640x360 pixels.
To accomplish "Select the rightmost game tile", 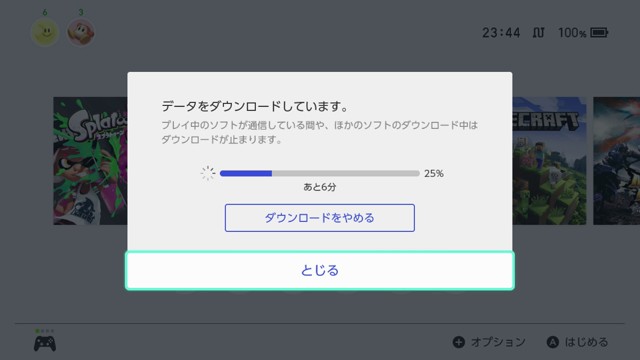I will [616, 161].
